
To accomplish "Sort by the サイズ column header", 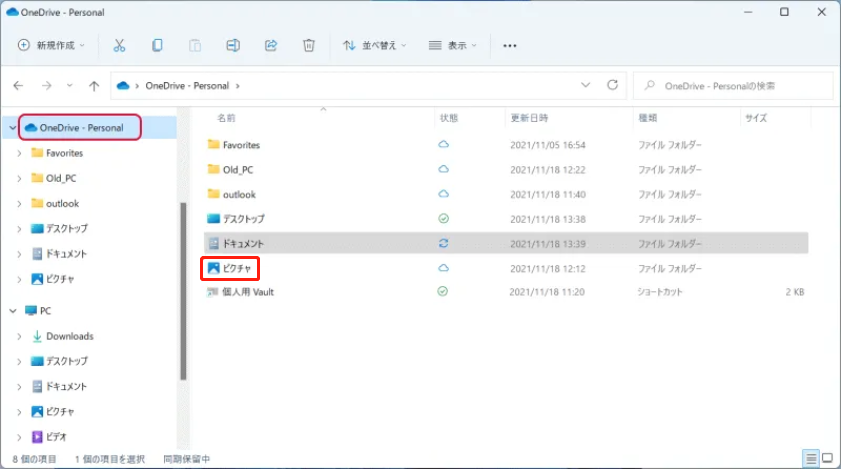I will [x=756, y=118].
